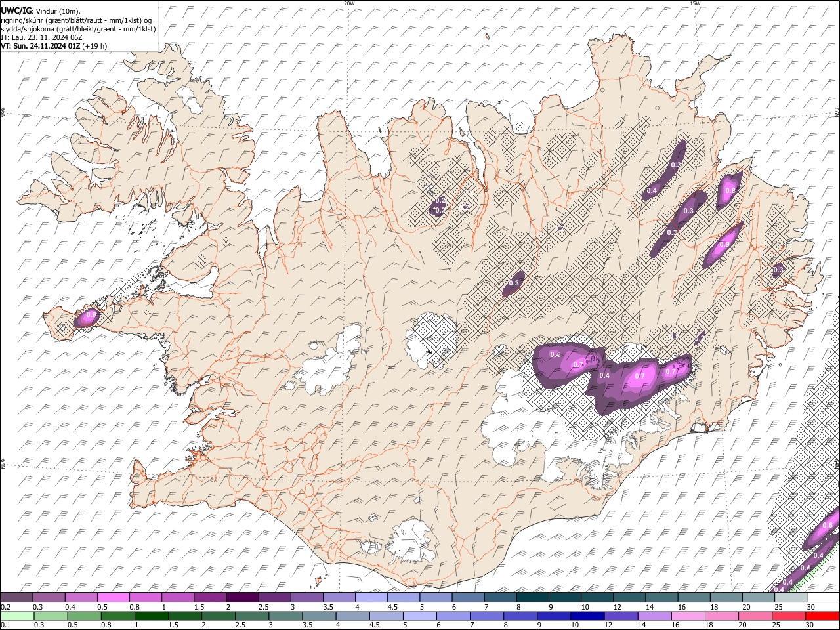
Task: Select the dark teal top-row swatch at 8
Action: tap(532, 598)
